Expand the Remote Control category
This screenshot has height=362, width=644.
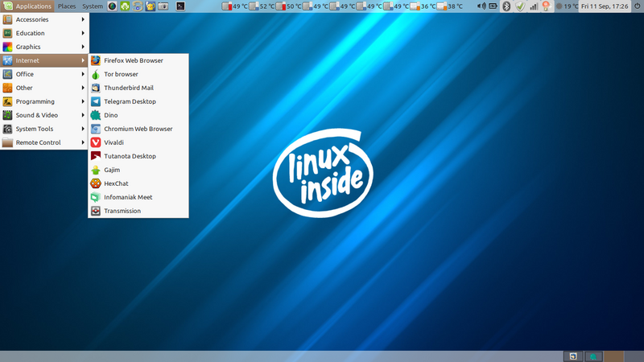(44, 142)
